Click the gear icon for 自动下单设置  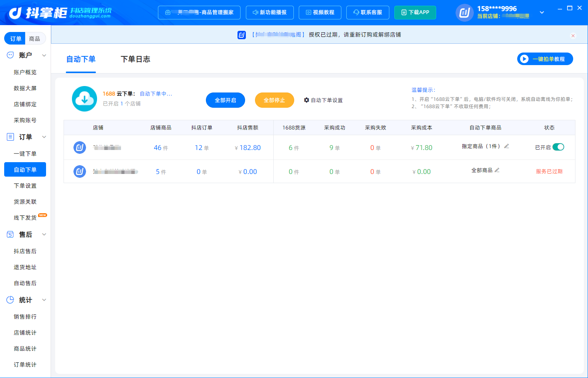tap(306, 100)
